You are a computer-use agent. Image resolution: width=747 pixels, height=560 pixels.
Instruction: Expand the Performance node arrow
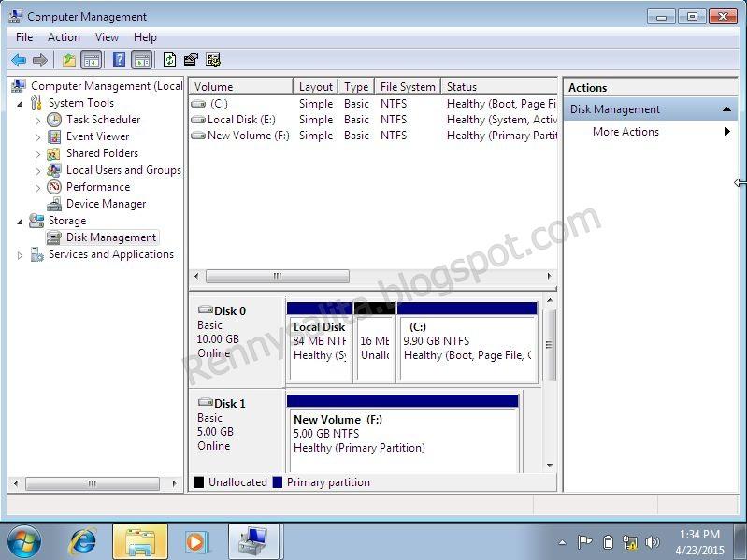click(x=37, y=188)
